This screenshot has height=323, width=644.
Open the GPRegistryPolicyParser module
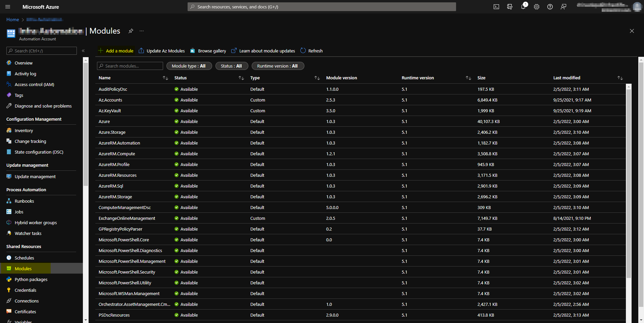120,229
